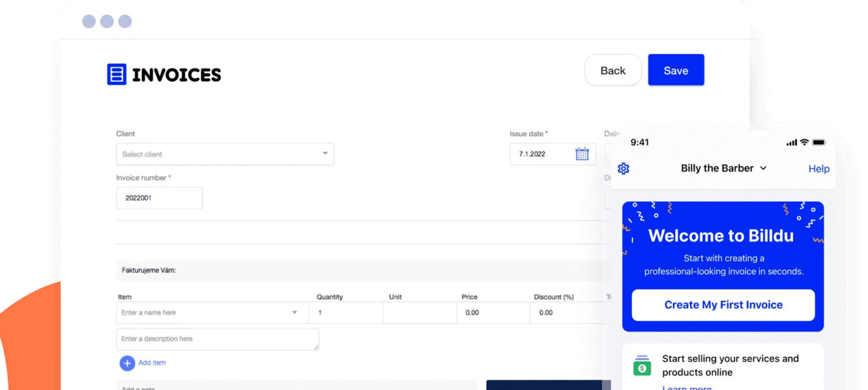Tap Create My First Invoice

point(723,305)
